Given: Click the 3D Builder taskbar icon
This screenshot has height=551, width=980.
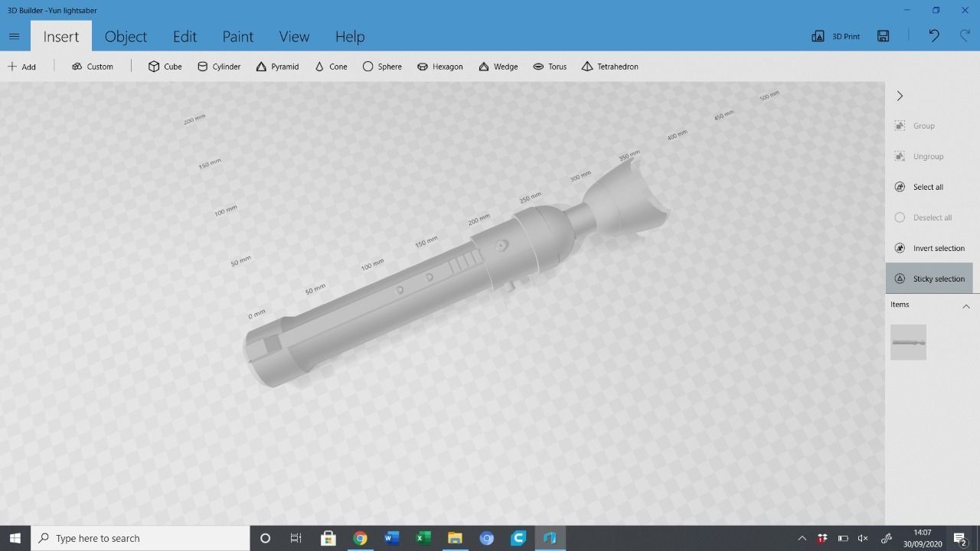Looking at the screenshot, I should [550, 538].
